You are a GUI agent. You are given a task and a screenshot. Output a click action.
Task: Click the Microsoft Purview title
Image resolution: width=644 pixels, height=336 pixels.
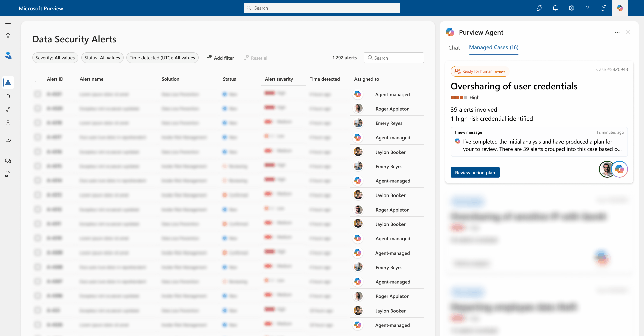coord(41,8)
